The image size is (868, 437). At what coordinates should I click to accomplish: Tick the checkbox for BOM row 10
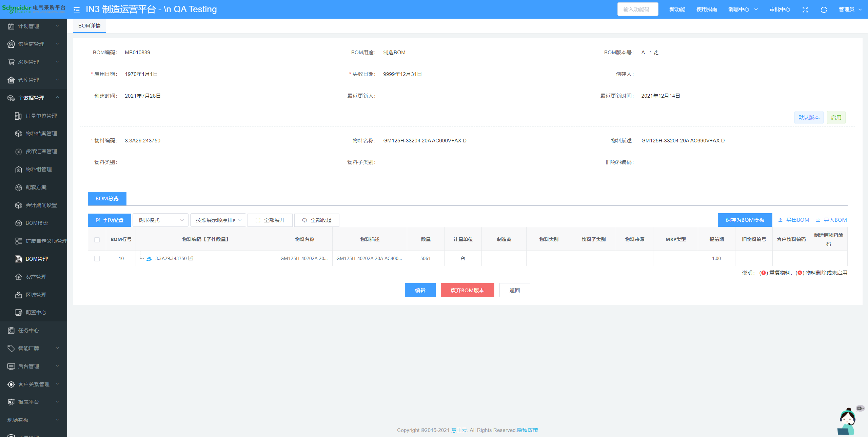click(x=97, y=259)
